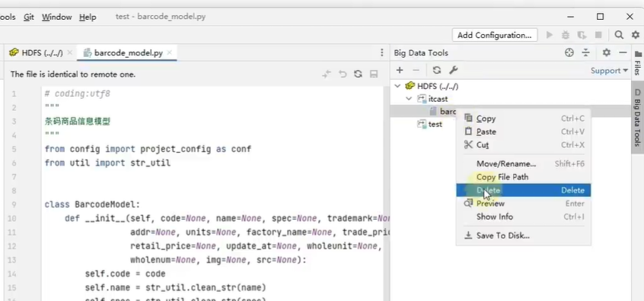
Task: Switch to the HDFS (../../) editor tab
Action: point(40,52)
